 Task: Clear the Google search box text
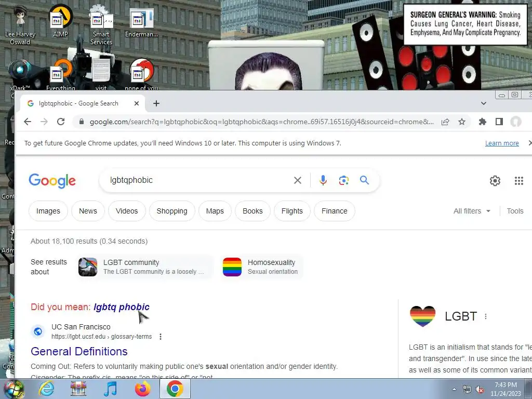click(x=298, y=180)
